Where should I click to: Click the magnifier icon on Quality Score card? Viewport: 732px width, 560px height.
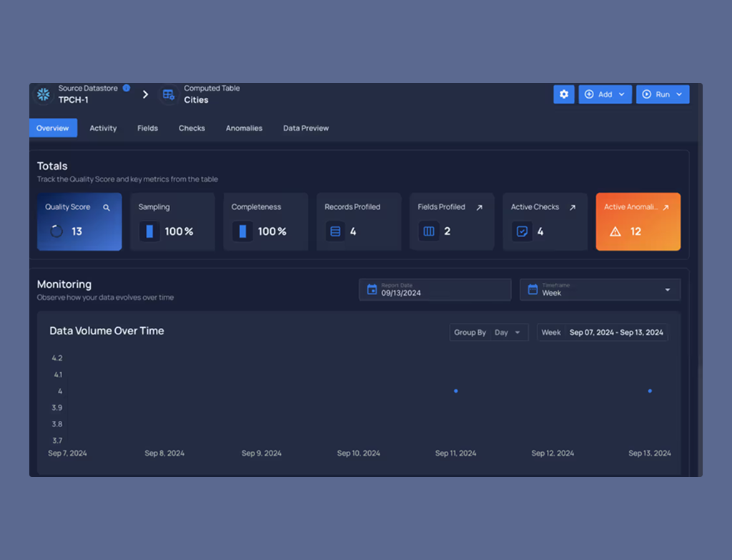[107, 207]
